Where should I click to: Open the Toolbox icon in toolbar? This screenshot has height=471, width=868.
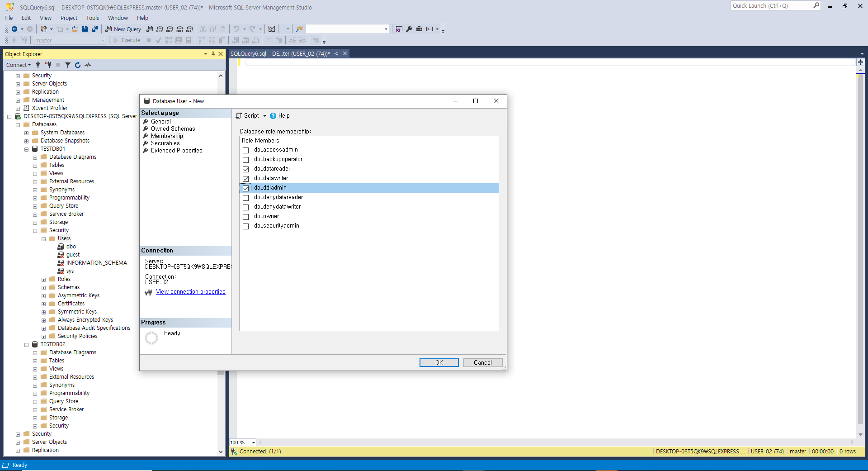click(420, 29)
